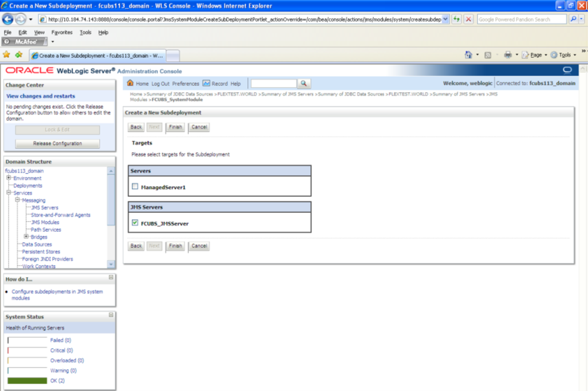
Task: Click the Oracle logo in header
Action: coord(30,70)
